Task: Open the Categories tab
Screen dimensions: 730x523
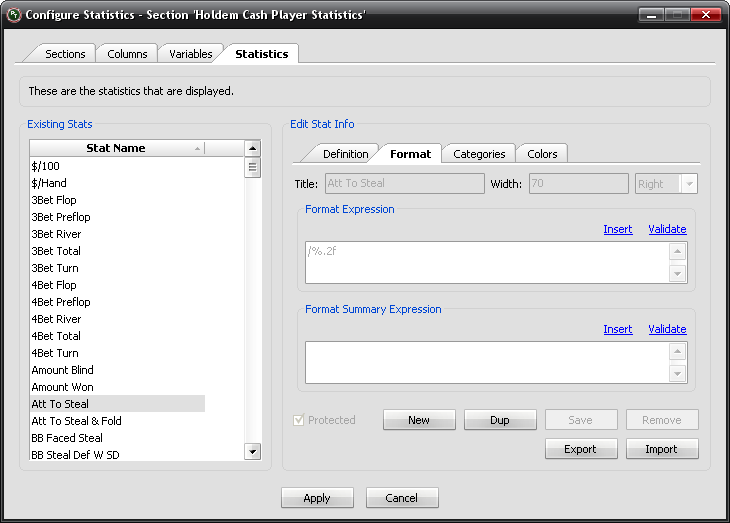Action: pyautogui.click(x=479, y=154)
